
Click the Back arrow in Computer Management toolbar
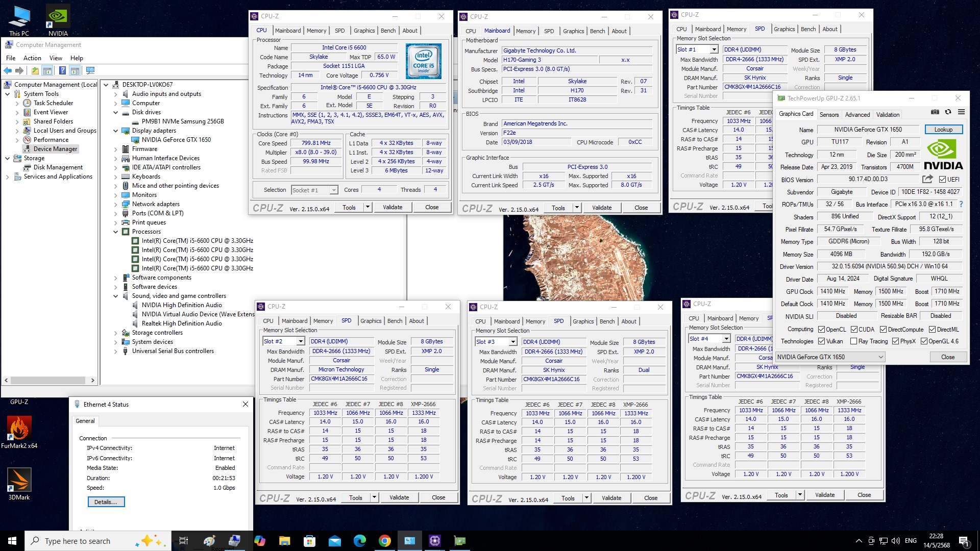click(8, 70)
